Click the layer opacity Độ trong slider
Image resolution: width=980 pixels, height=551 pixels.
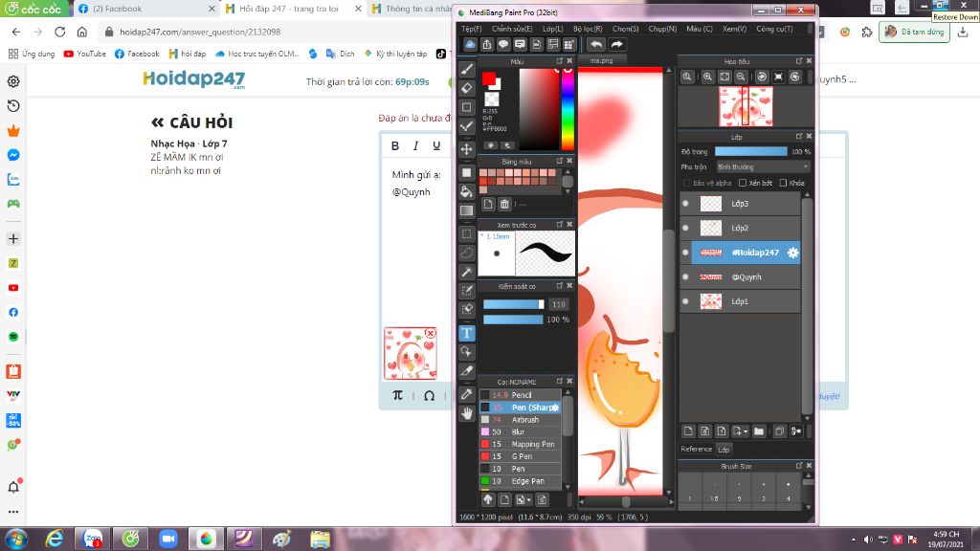[750, 151]
